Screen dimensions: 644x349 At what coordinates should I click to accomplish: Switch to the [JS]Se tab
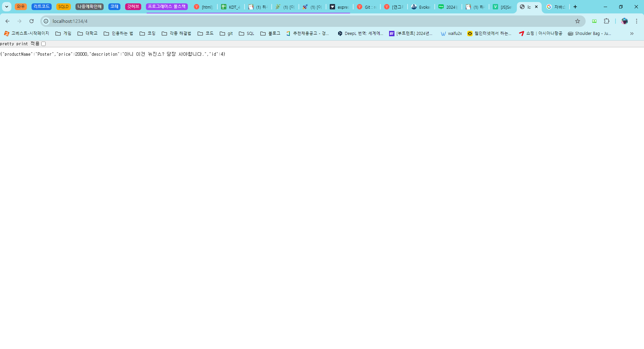(502, 7)
